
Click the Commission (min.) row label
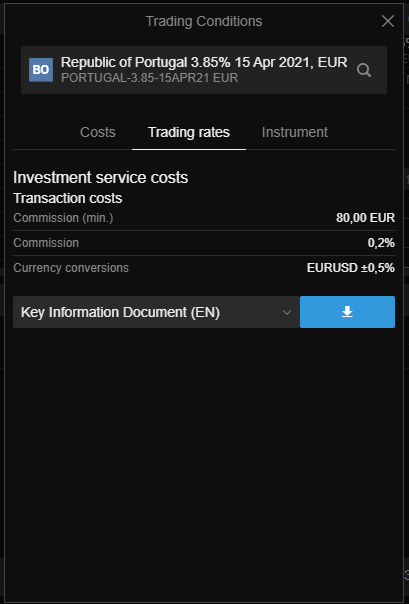pyautogui.click(x=63, y=218)
